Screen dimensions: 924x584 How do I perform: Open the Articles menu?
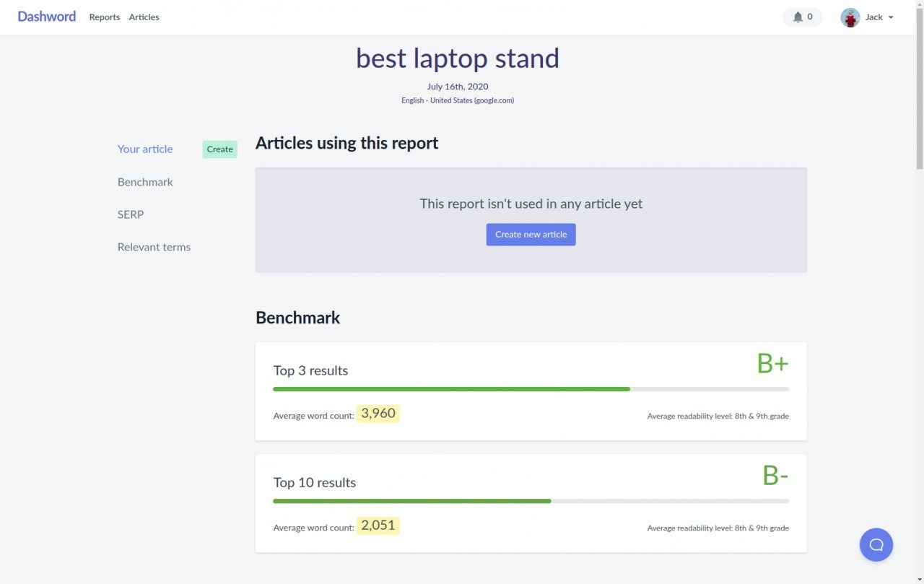tap(144, 17)
